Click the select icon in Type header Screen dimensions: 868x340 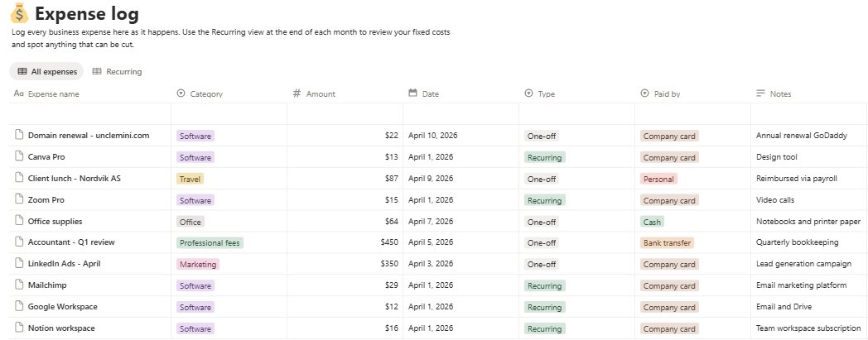[528, 93]
